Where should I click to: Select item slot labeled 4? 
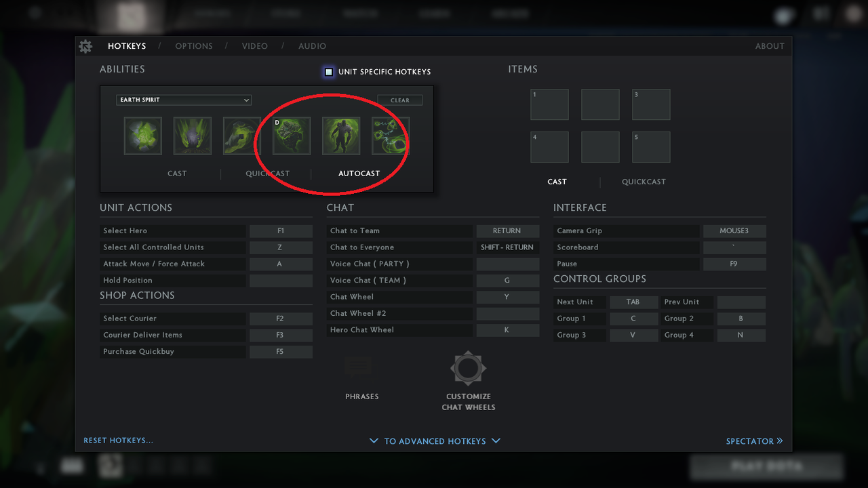tap(549, 147)
